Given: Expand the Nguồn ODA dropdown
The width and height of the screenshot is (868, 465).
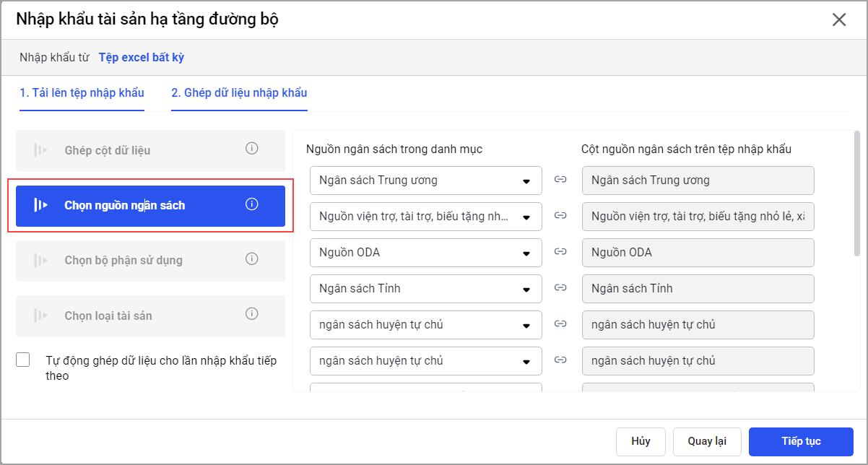Looking at the screenshot, I should 425,253.
